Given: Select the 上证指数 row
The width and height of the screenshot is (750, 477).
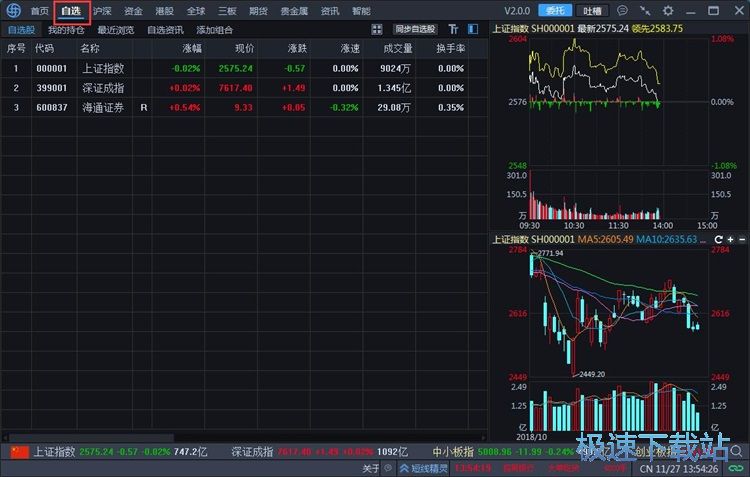Looking at the screenshot, I should coord(244,68).
